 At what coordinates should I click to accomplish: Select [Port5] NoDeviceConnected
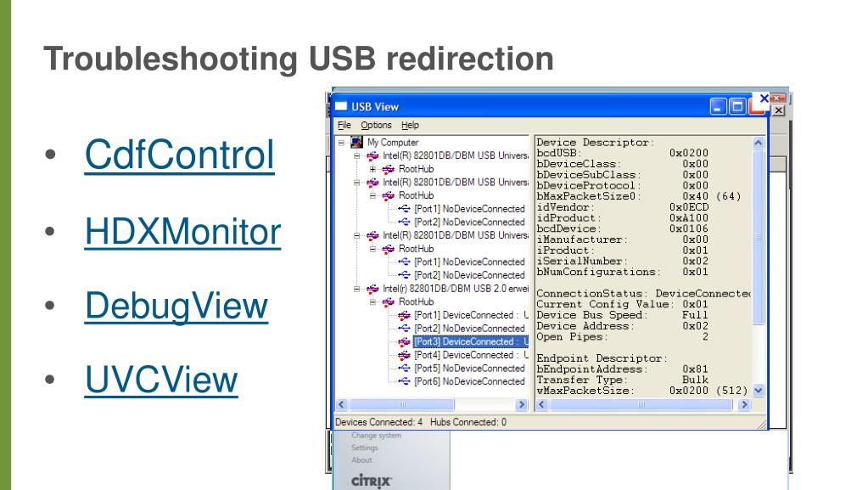pos(469,369)
